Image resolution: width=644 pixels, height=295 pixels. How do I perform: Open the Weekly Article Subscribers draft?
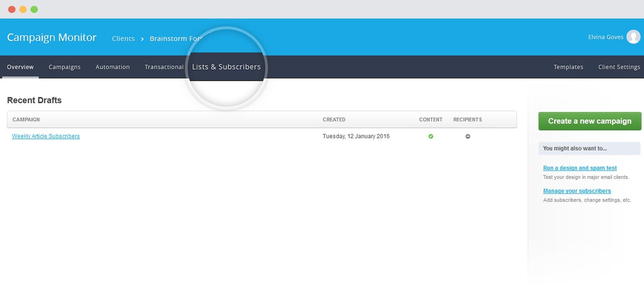pyautogui.click(x=46, y=136)
